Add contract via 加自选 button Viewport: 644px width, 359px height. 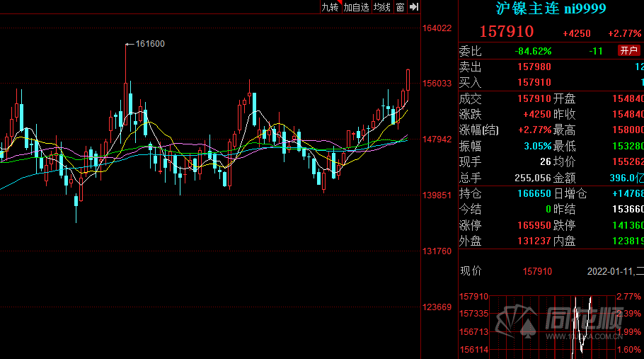pos(357,7)
